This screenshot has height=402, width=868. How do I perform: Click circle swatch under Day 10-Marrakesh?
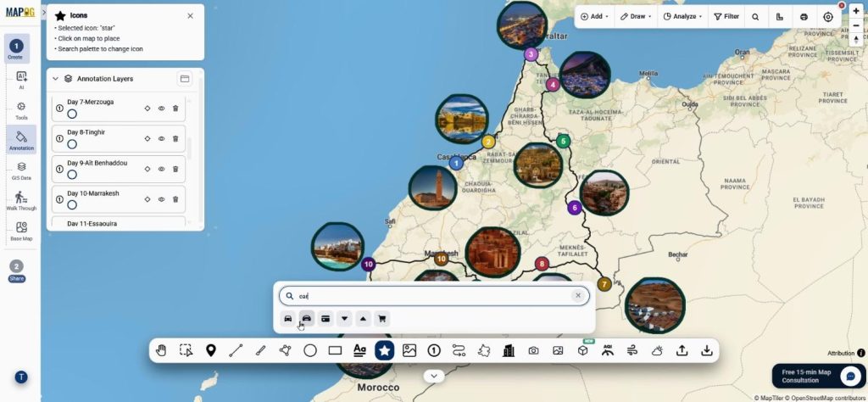tap(72, 205)
